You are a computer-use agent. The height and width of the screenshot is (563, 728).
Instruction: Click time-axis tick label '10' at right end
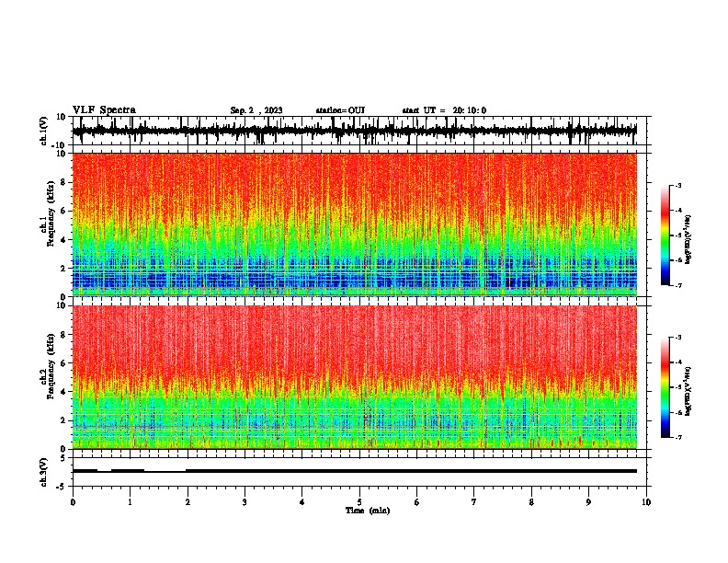(646, 502)
